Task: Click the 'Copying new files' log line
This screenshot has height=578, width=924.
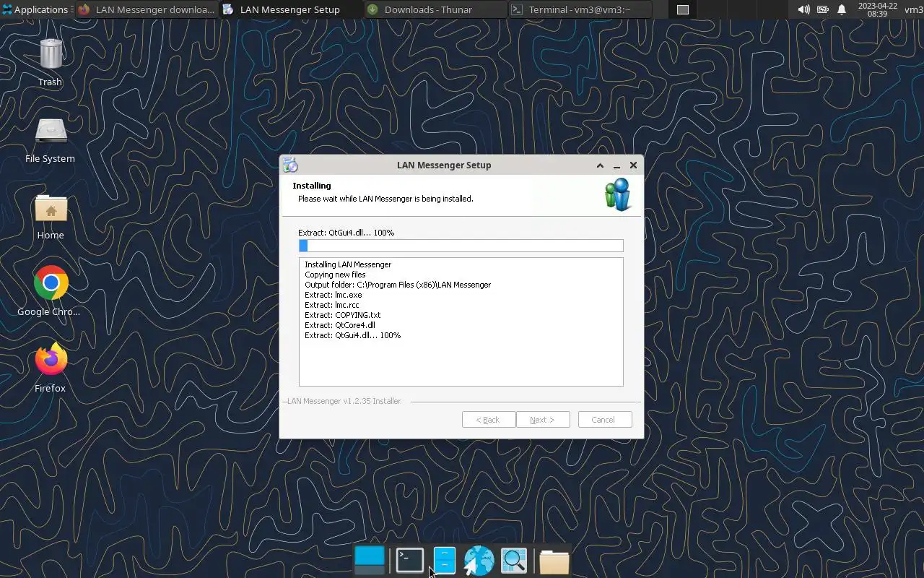Action: [335, 275]
